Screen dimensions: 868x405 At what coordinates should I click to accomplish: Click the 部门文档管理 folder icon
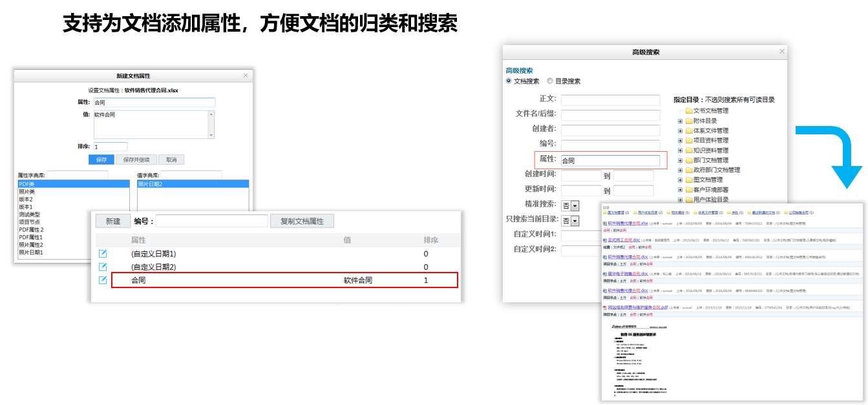tap(689, 160)
